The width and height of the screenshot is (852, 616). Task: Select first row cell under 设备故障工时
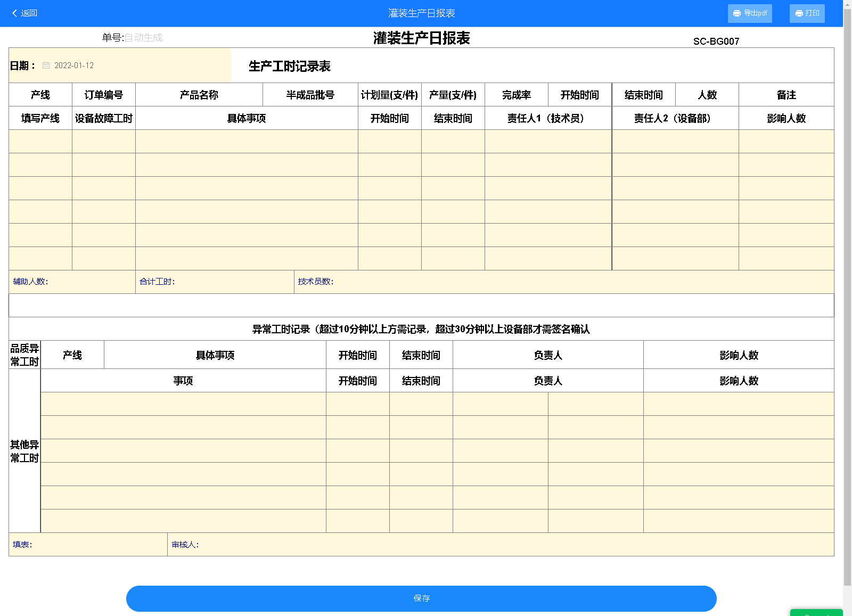(x=104, y=142)
